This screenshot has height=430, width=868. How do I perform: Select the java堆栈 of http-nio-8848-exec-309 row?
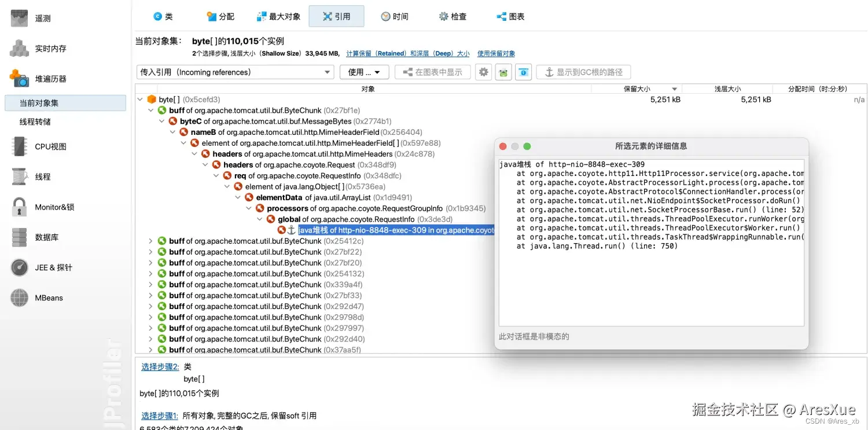coord(396,230)
